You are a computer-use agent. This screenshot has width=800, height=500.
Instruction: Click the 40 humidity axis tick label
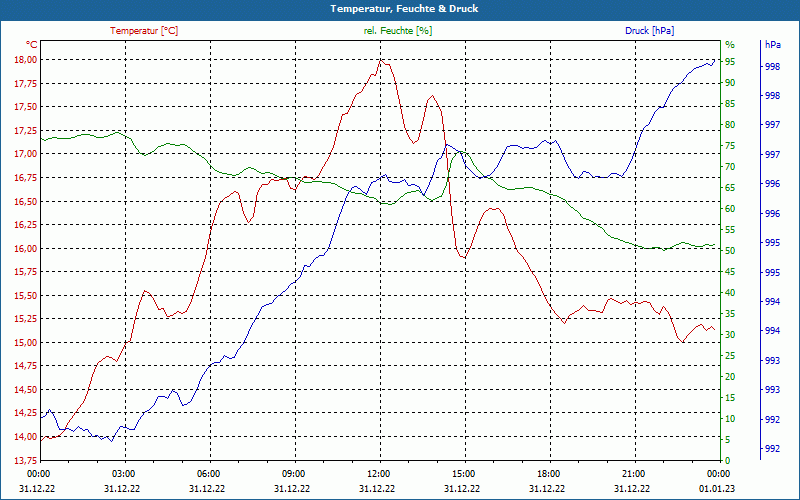point(731,293)
